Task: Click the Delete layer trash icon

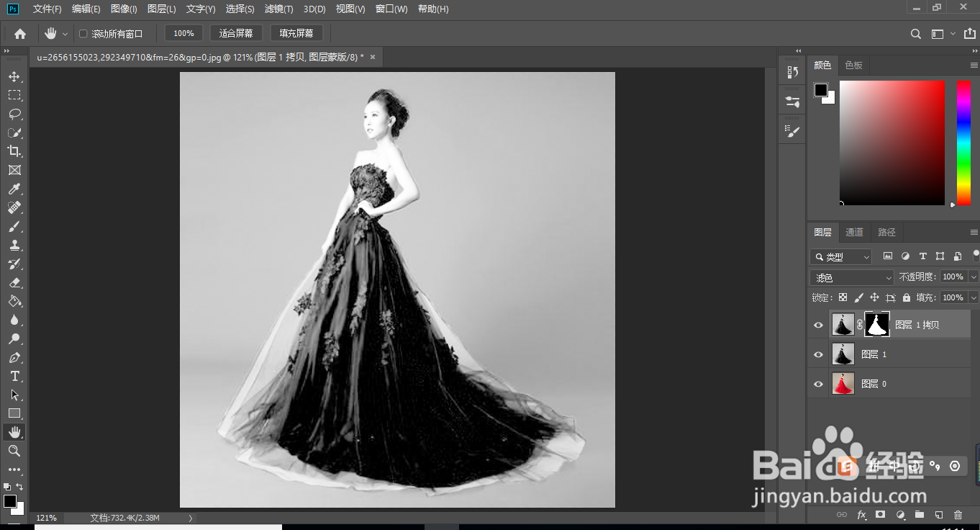Action: pos(958,515)
